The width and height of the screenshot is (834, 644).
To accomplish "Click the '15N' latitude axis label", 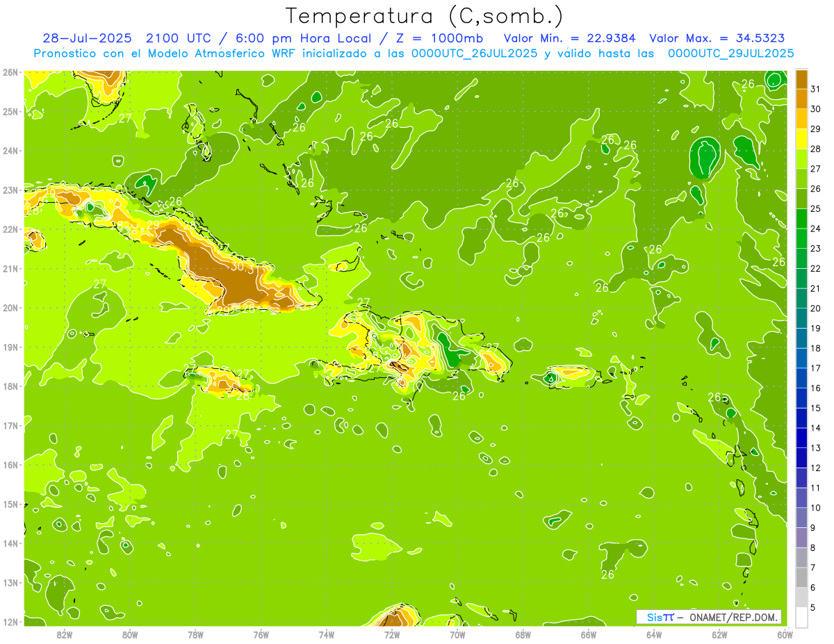I will coord(10,504).
